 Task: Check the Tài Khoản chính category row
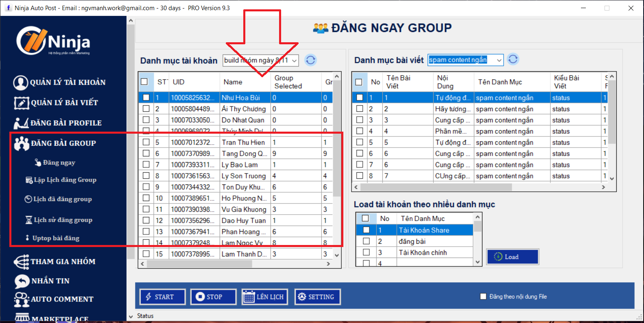click(366, 252)
